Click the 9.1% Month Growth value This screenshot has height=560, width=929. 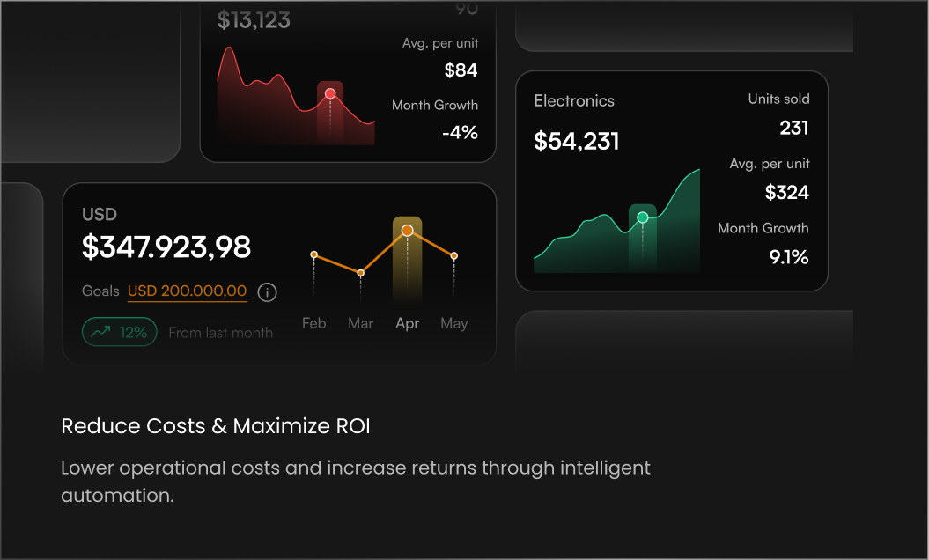click(789, 256)
